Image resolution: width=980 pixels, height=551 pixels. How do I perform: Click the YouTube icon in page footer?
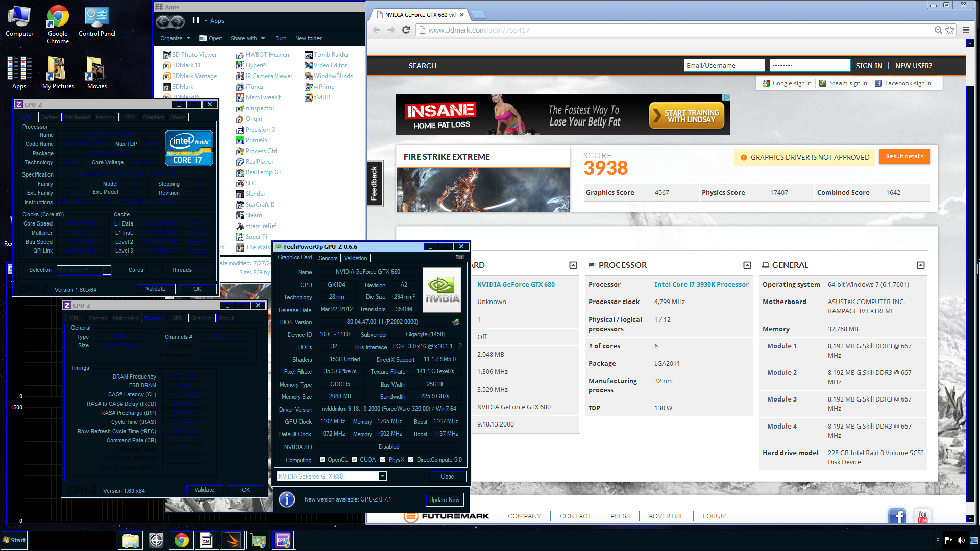click(x=922, y=516)
